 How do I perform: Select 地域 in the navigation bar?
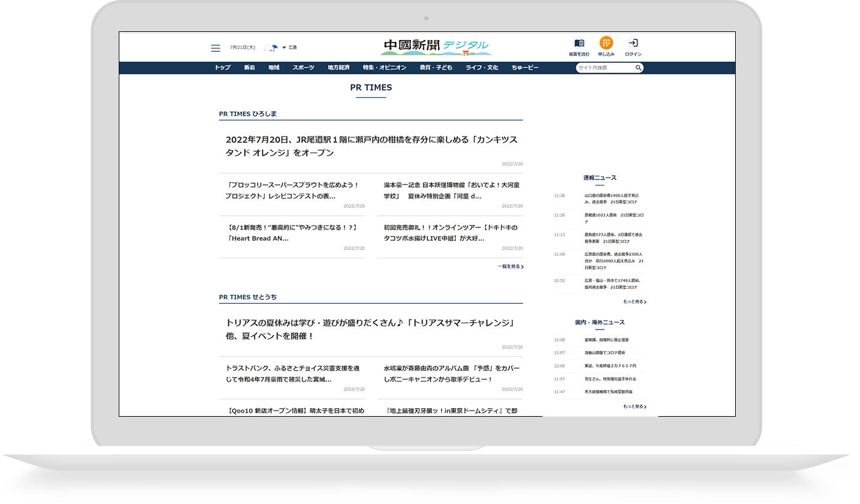[x=274, y=68]
